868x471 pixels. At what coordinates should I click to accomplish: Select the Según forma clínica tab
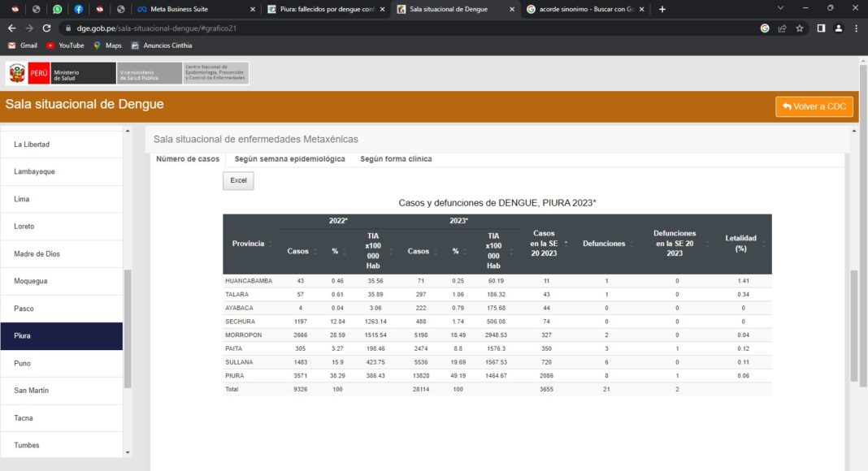point(396,159)
